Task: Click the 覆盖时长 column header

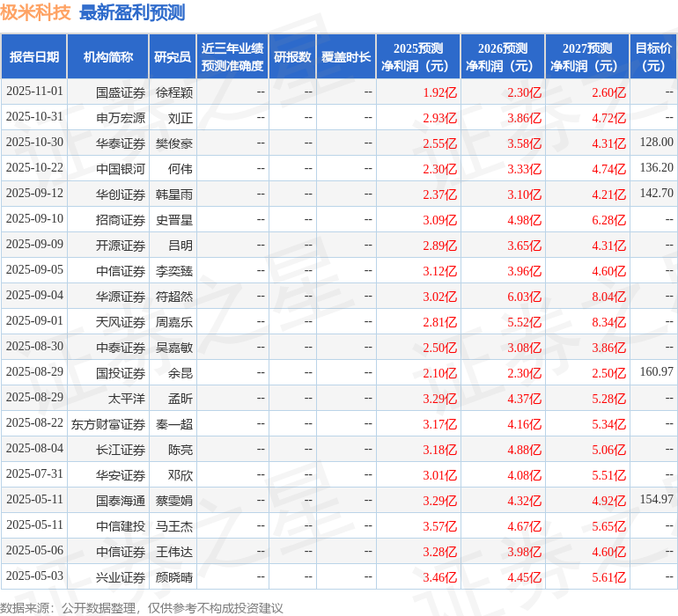Action: (346, 57)
